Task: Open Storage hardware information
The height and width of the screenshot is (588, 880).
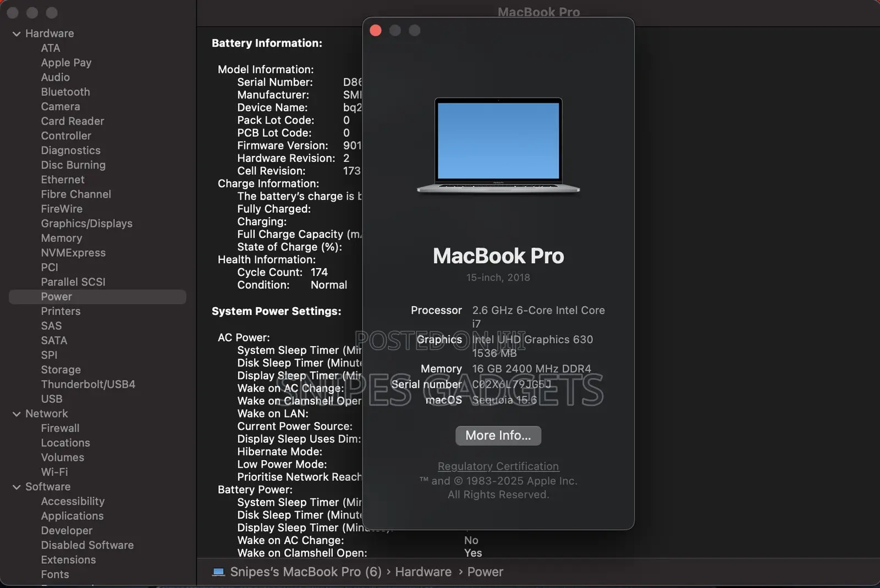Action: [61, 370]
